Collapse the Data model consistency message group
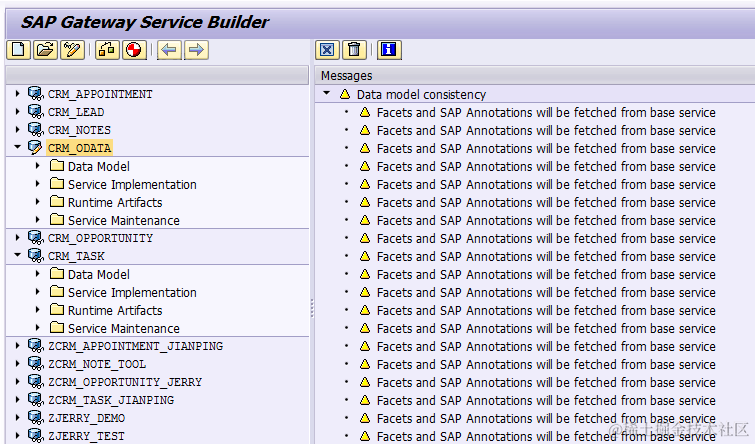The height and width of the screenshot is (444, 755). tap(326, 93)
